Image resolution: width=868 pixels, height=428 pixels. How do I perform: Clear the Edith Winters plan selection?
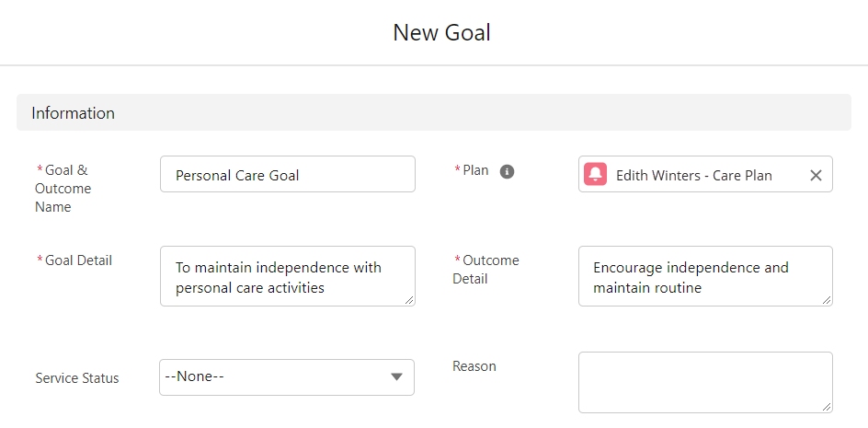tap(816, 175)
